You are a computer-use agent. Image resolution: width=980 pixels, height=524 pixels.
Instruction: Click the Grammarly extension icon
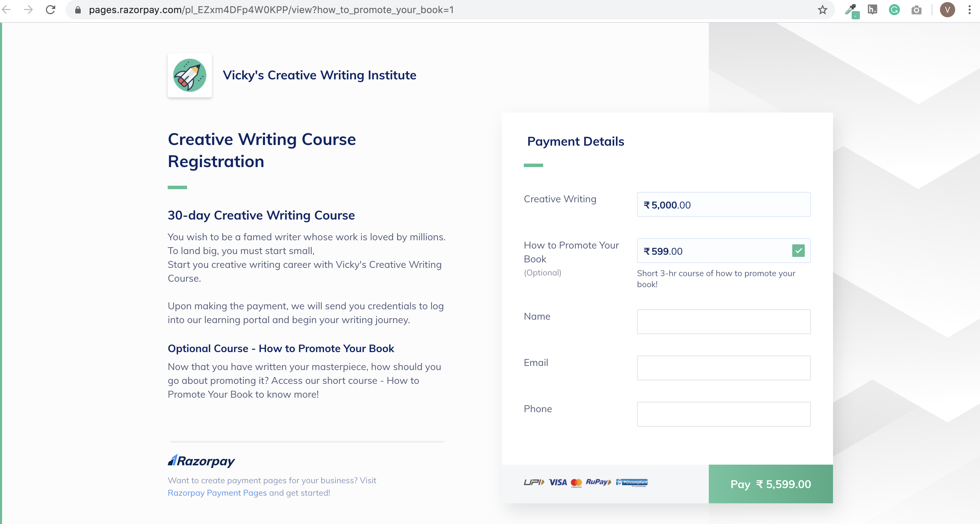(894, 10)
